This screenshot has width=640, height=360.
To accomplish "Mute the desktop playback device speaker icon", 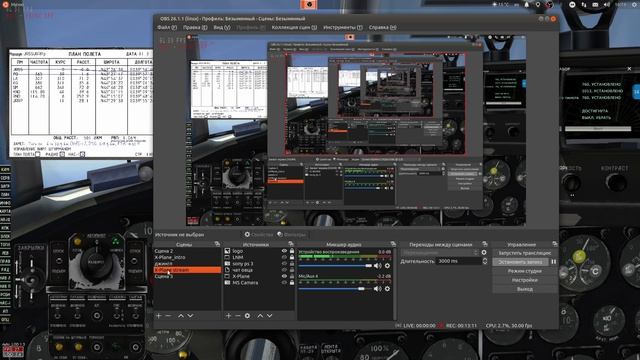I will point(378,266).
